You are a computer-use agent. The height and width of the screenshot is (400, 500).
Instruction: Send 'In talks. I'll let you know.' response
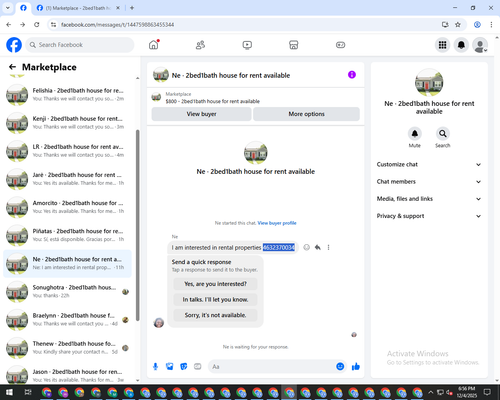tap(215, 300)
